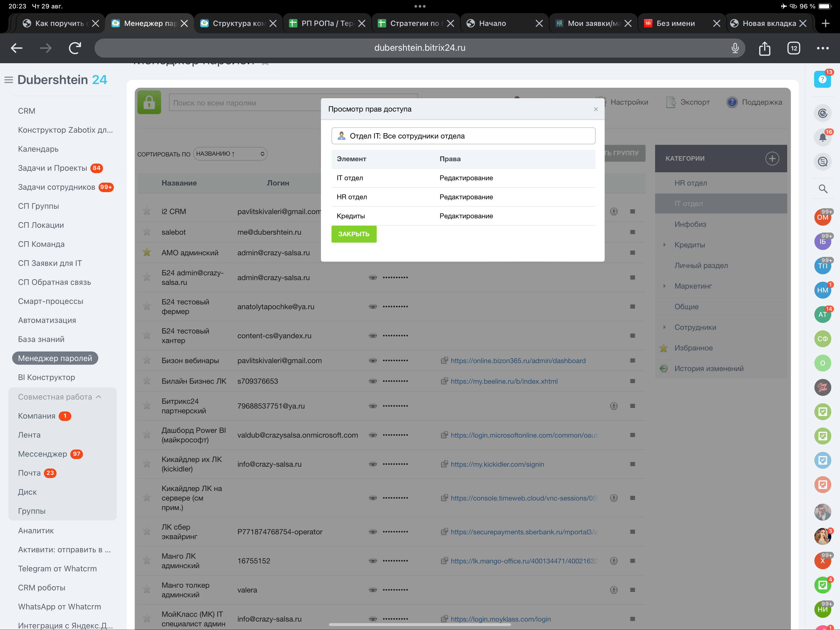
Task: Show note icon for Битрикс24 партнерский
Action: pos(614,406)
